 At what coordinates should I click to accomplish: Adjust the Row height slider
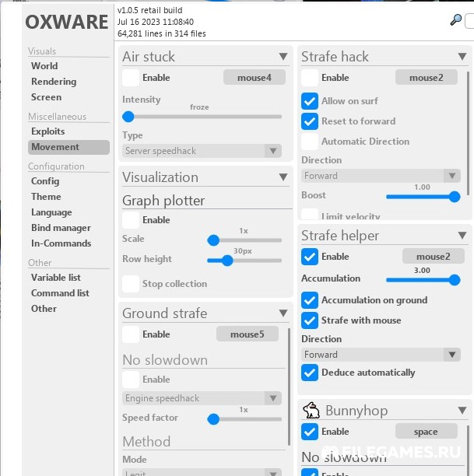pos(244,261)
